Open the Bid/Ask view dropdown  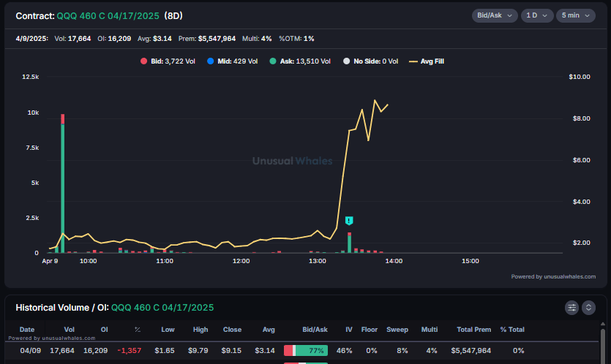[495, 15]
